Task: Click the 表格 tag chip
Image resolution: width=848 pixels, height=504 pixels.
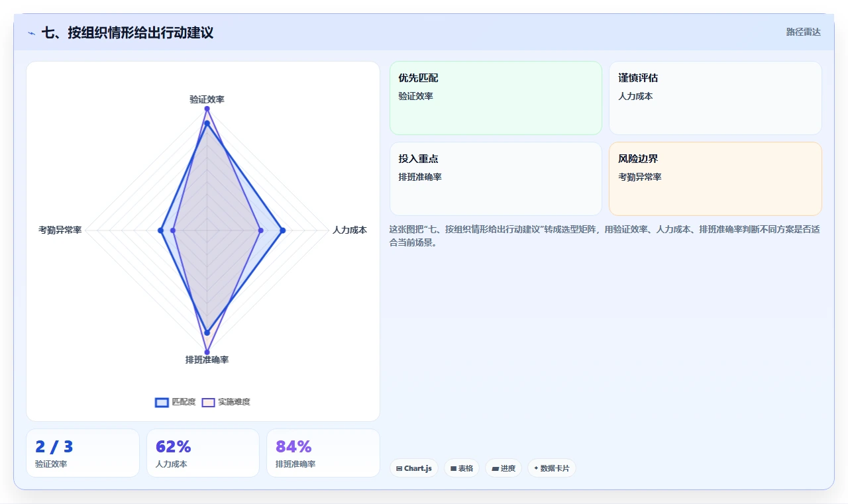Action: click(x=462, y=468)
